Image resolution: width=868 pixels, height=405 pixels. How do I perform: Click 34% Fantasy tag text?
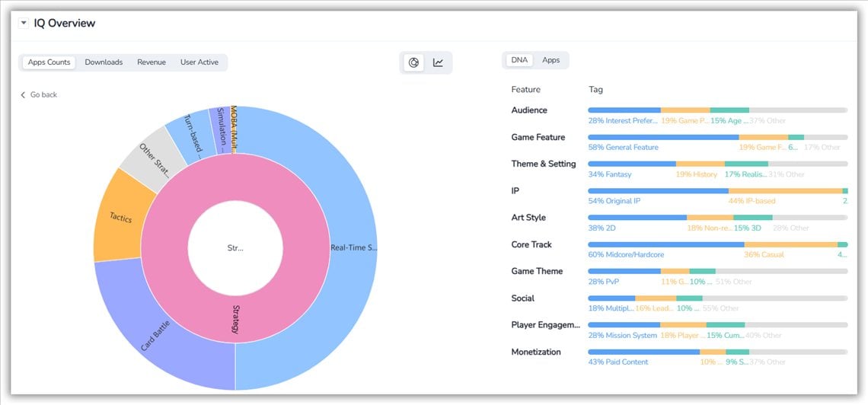609,174
